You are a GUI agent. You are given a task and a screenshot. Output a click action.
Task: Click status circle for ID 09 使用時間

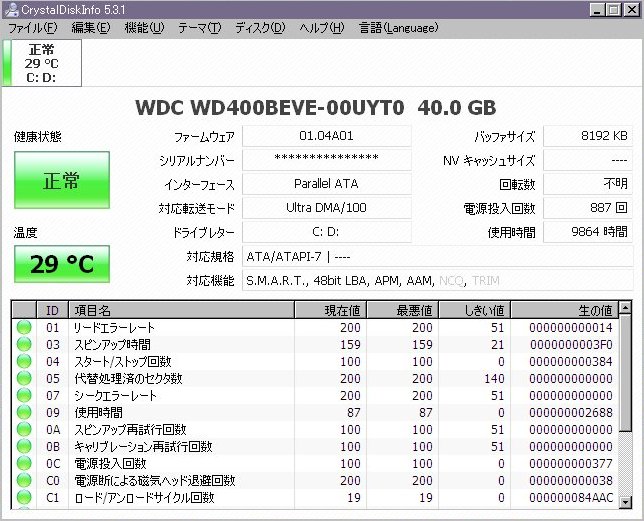tap(24, 413)
